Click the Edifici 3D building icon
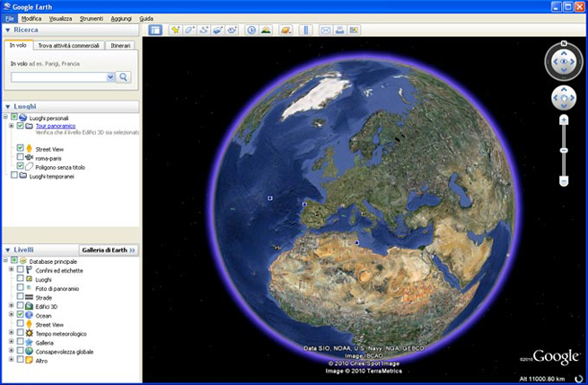The height and width of the screenshot is (385, 588). [x=30, y=306]
